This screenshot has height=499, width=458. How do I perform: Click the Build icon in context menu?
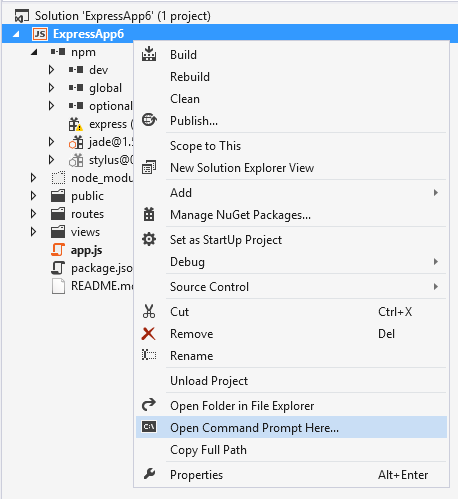tap(149, 54)
